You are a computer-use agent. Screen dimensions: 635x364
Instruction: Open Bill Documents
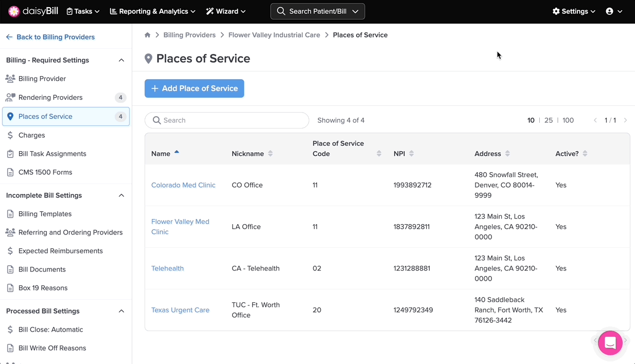click(x=66, y=269)
